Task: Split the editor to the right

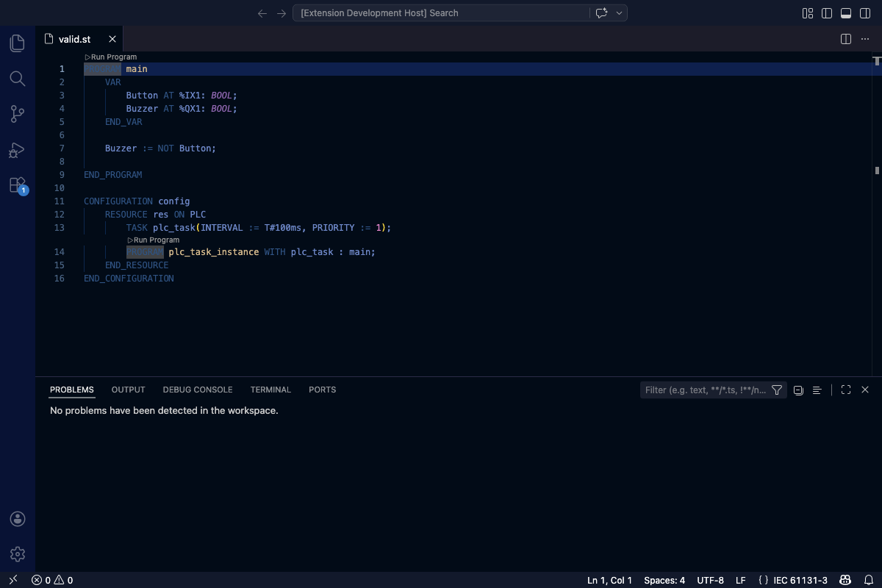Action: [846, 39]
